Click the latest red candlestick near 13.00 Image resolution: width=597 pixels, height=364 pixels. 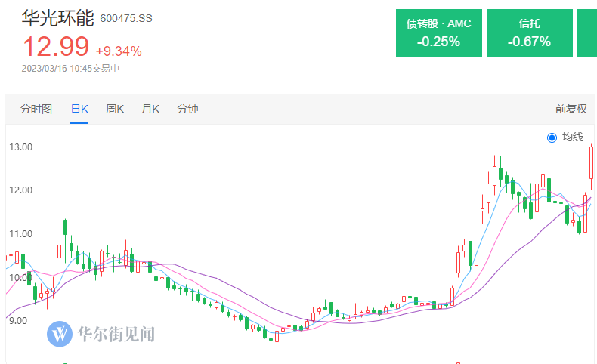(x=591, y=163)
